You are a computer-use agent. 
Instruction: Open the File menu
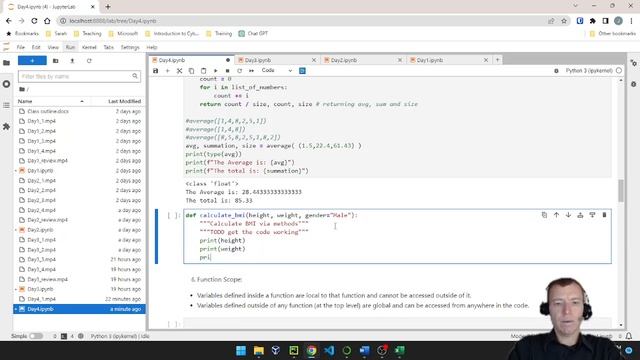pyautogui.click(x=21, y=47)
